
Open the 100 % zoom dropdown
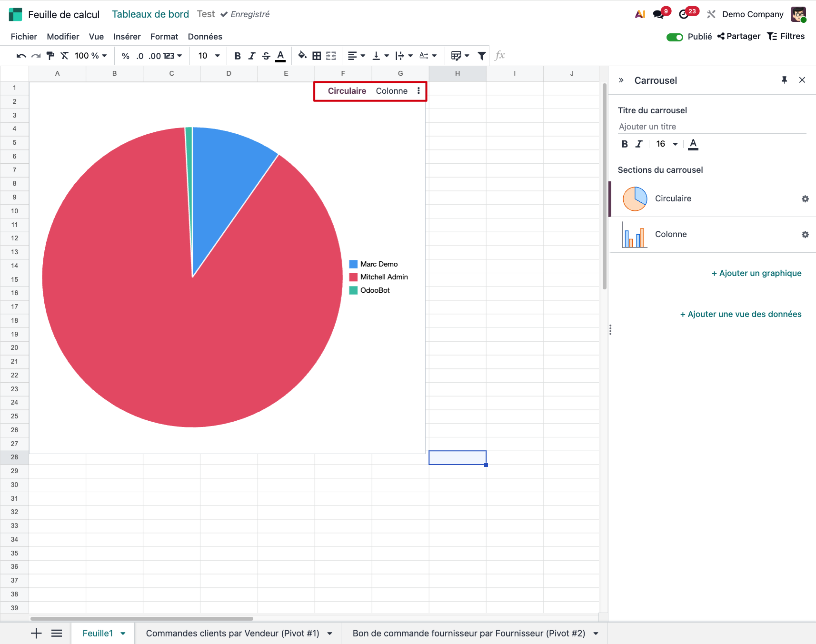(90, 56)
